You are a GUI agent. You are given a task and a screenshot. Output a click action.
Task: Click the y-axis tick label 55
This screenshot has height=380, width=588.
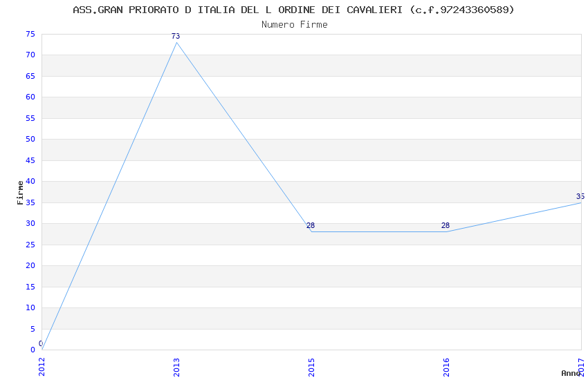point(30,118)
